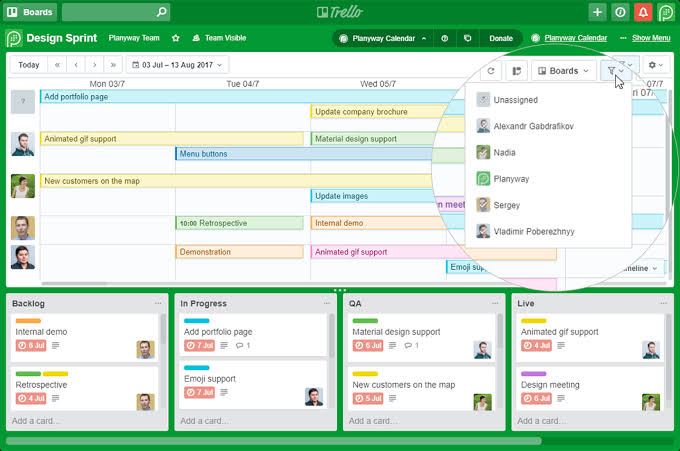Open the filter funnel icon
Screen dimensions: 680x451
coord(620,71)
